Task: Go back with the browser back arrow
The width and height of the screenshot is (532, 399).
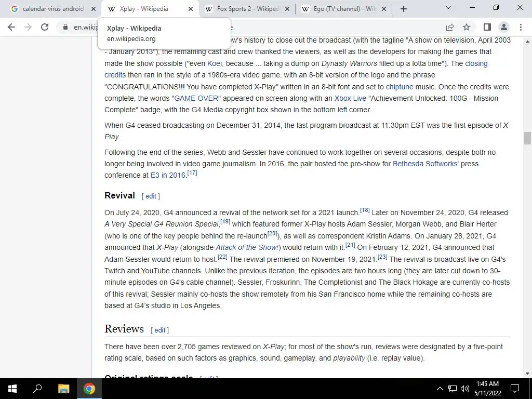Action: pos(11,27)
